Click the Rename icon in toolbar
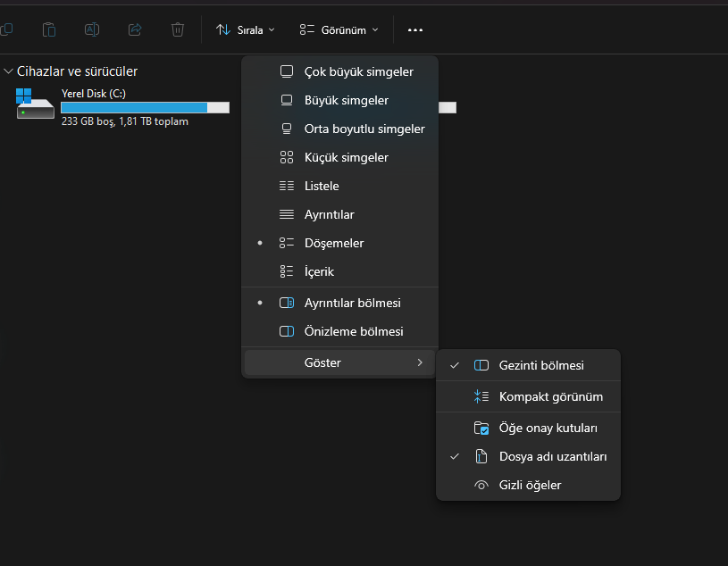This screenshot has height=566, width=728. pyautogui.click(x=92, y=29)
